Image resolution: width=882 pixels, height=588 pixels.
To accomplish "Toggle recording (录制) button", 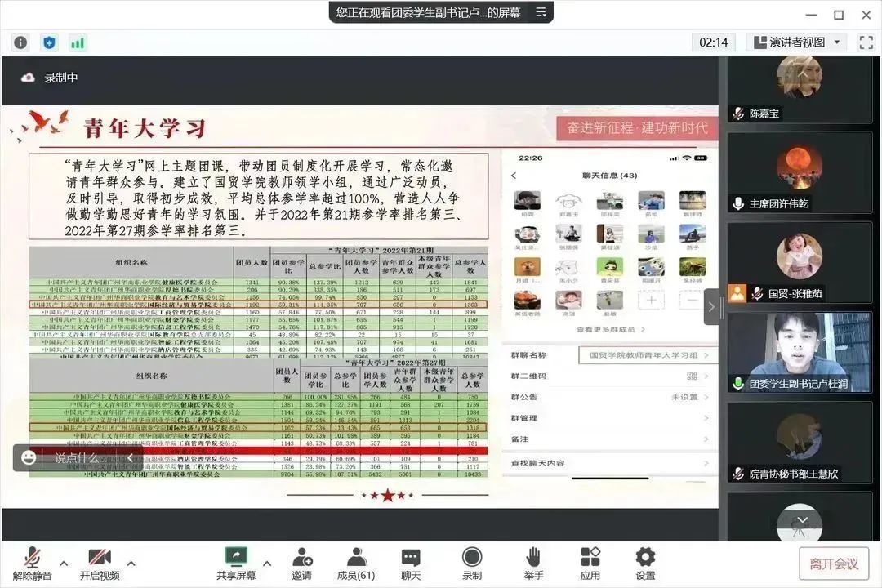I will [472, 563].
